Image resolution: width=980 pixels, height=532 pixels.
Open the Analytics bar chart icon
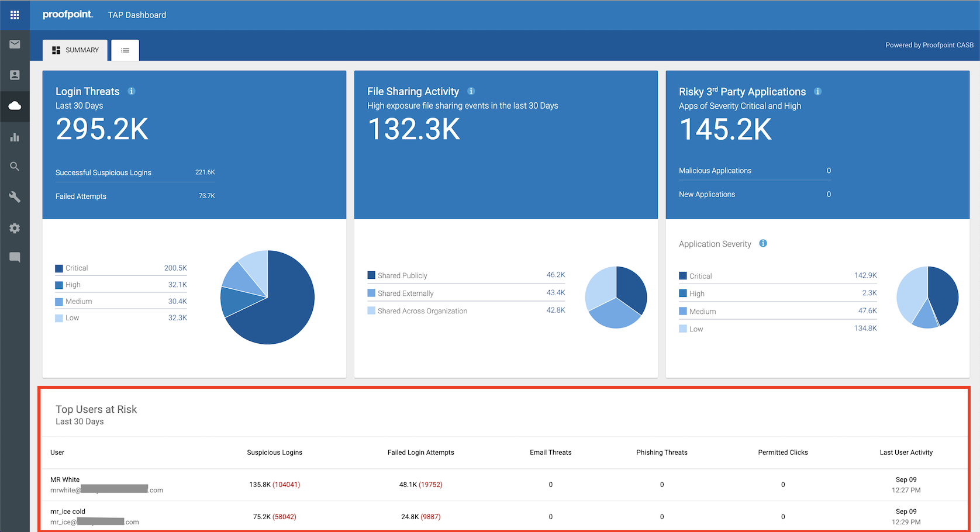click(x=15, y=137)
